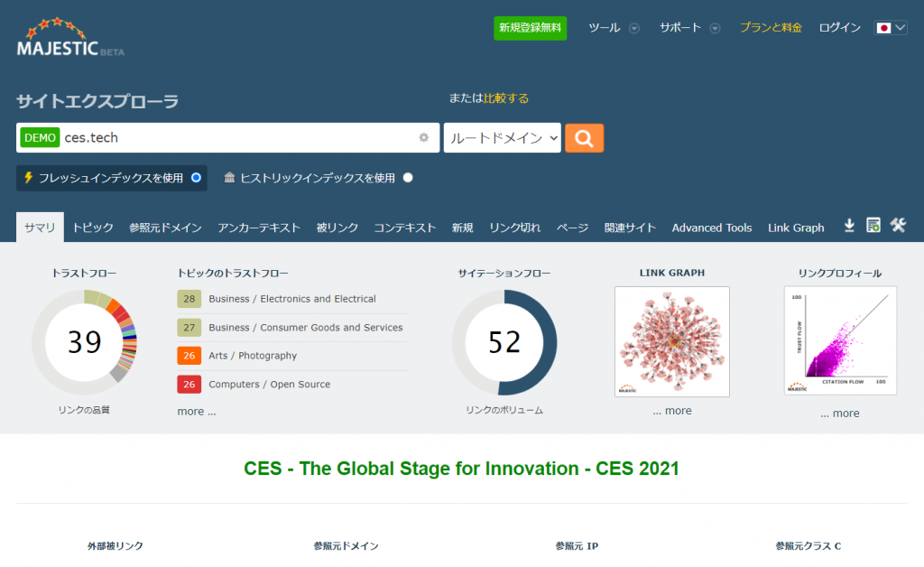Image resolution: width=924 pixels, height=567 pixels.
Task: Click the red 26 Computers topic badge
Action: [x=189, y=385]
